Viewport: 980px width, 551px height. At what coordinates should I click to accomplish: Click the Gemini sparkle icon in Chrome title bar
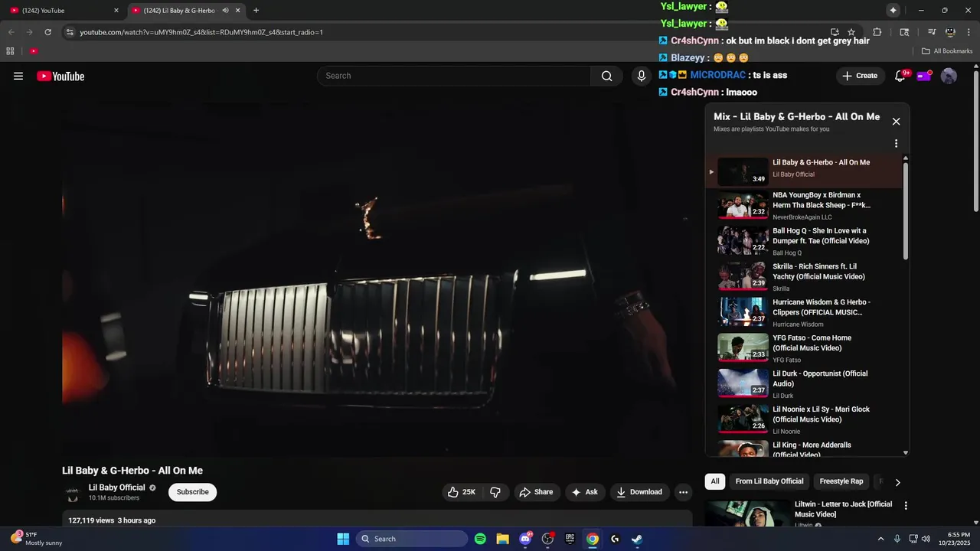893,10
